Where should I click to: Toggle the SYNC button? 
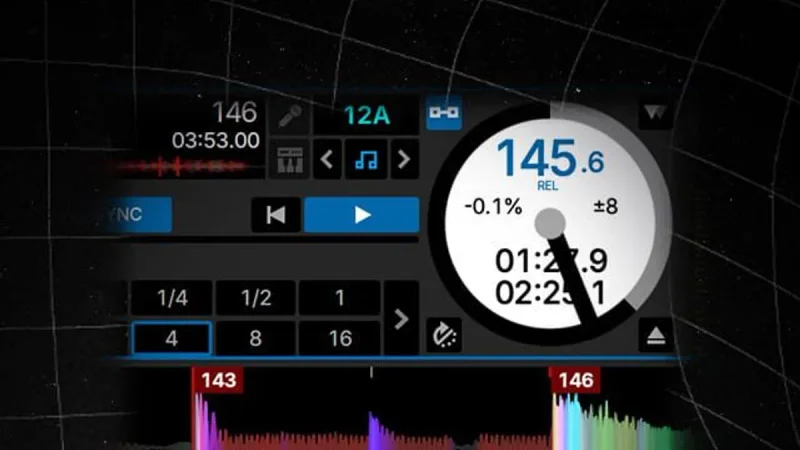(137, 214)
